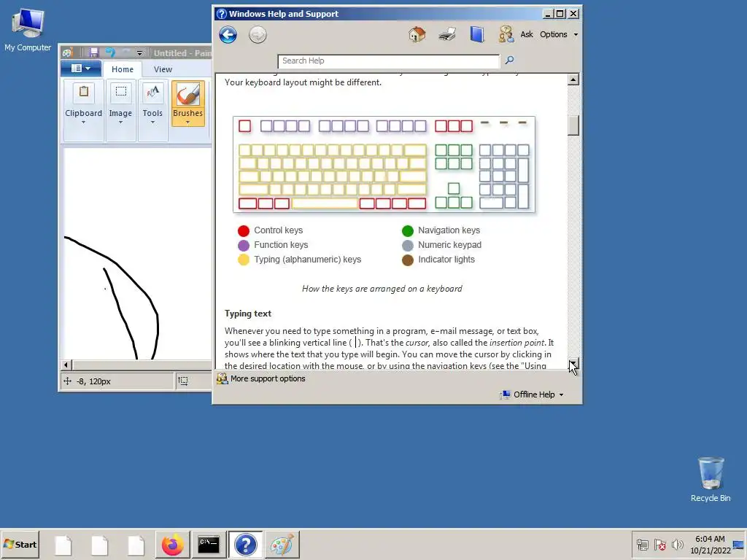Click the Ask people icon
Viewport: 747px width, 560px height.
tap(506, 34)
